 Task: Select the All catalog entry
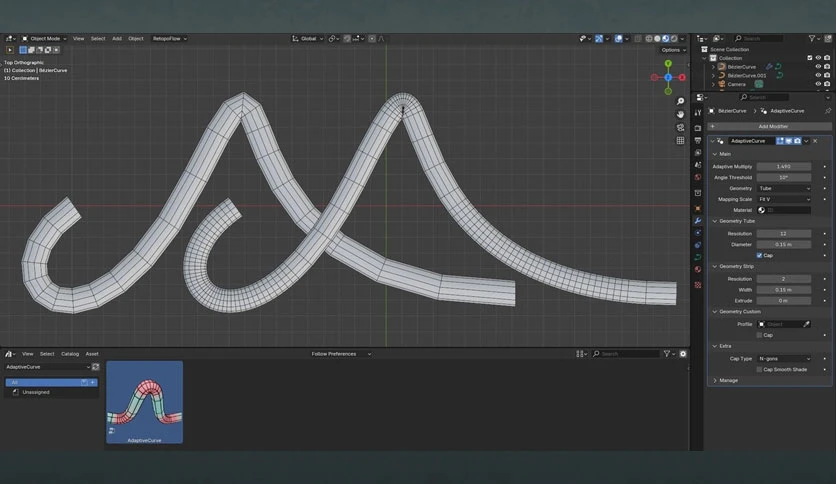click(51, 382)
